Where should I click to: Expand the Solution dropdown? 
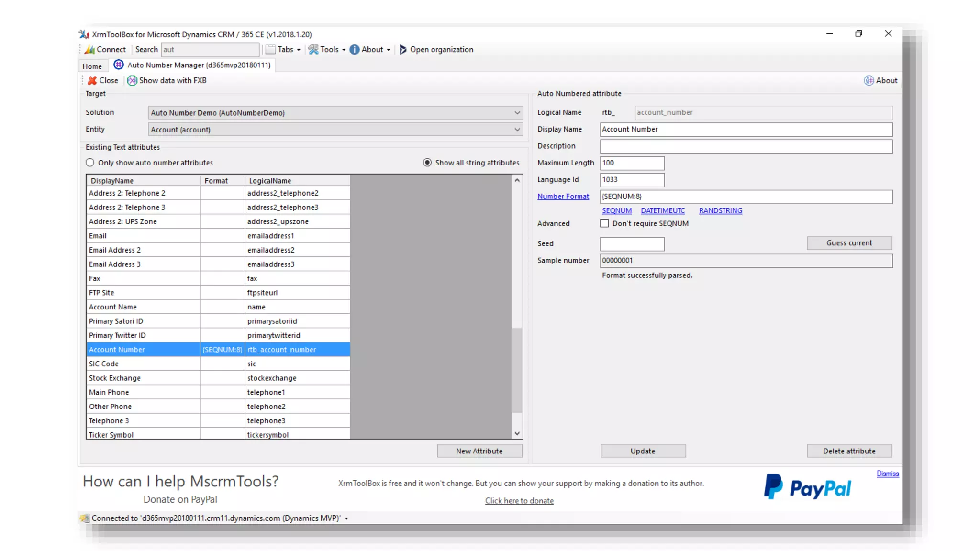point(517,113)
